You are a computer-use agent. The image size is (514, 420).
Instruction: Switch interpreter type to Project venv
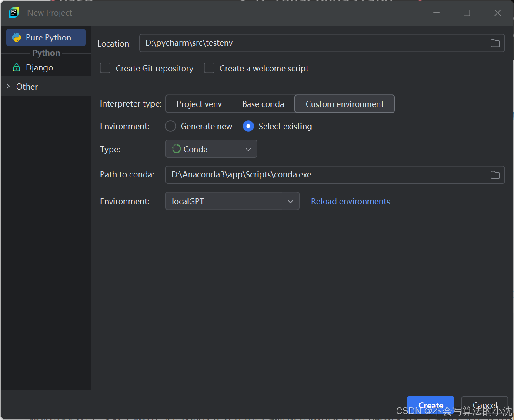click(x=199, y=104)
